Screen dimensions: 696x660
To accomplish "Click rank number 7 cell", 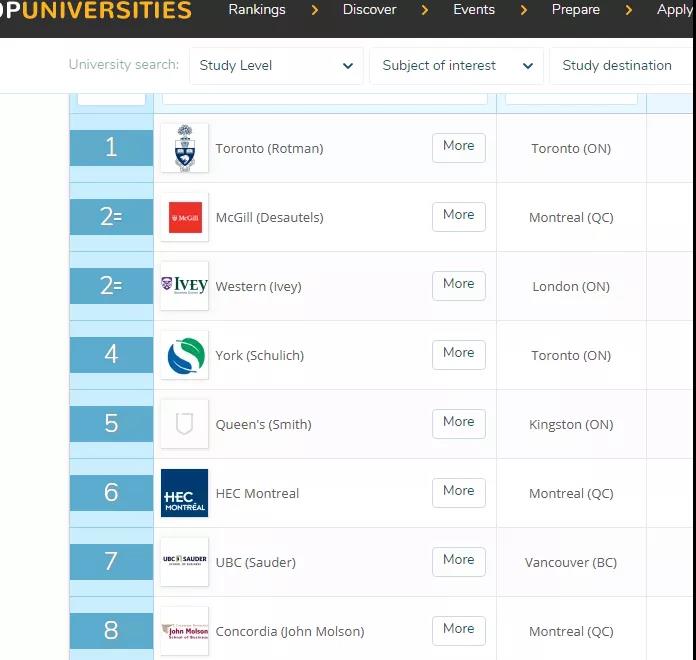I will tap(111, 562).
